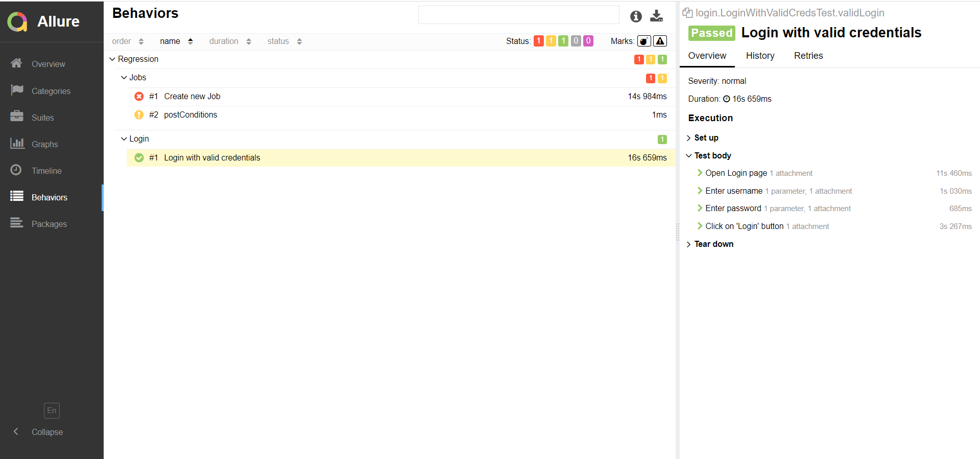Sort the tree by name

pyautogui.click(x=176, y=41)
